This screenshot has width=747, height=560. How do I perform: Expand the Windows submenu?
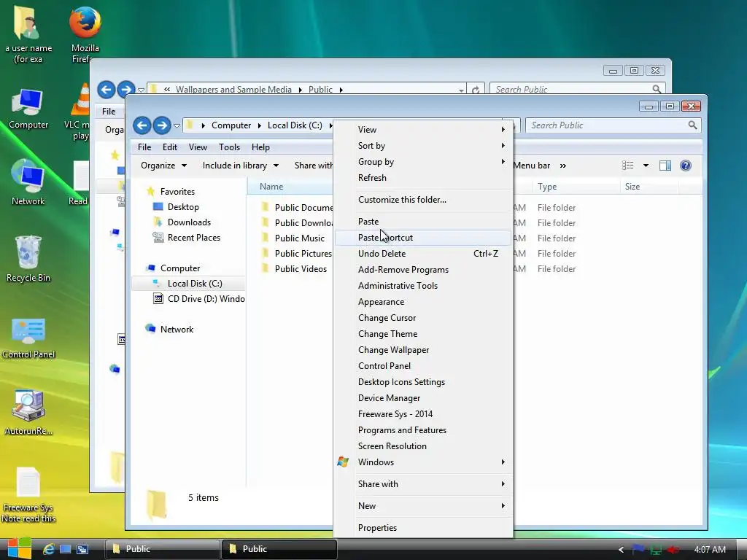[x=423, y=462]
